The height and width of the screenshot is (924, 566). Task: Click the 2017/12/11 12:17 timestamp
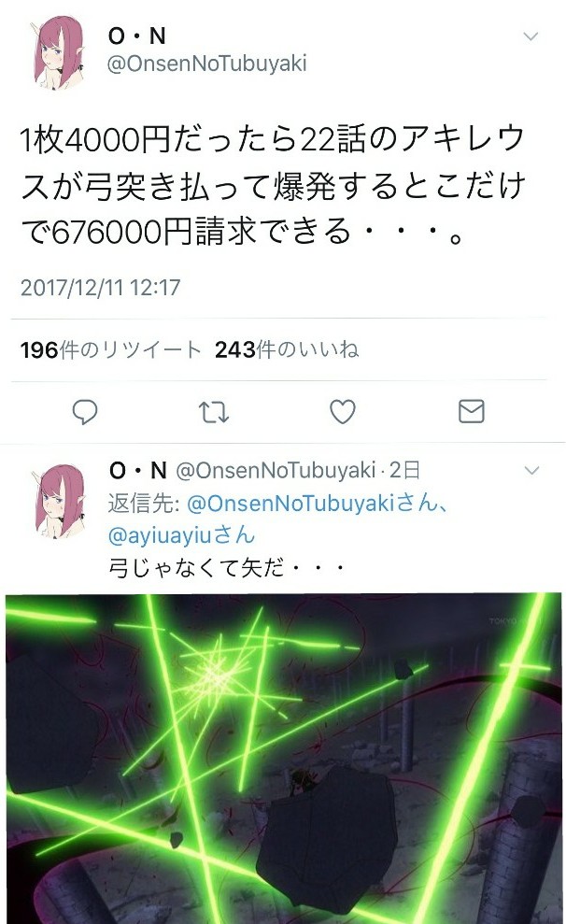101,288
